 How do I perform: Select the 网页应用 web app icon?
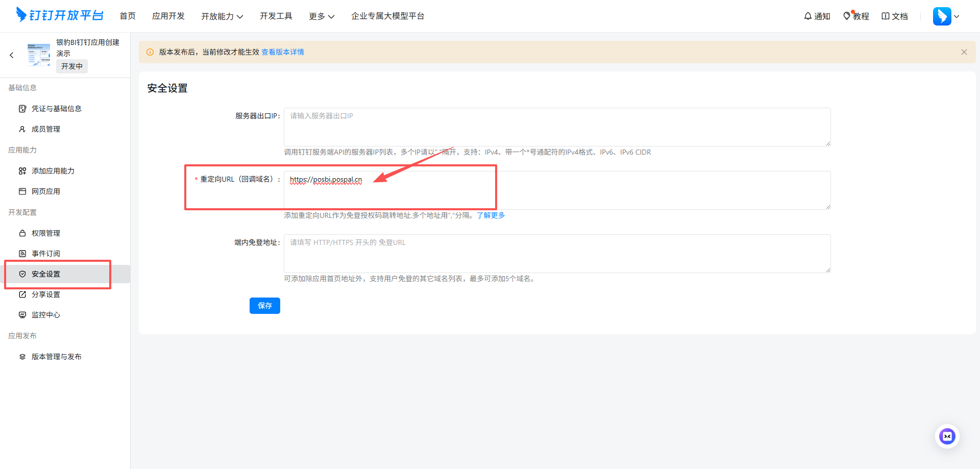tap(22, 191)
